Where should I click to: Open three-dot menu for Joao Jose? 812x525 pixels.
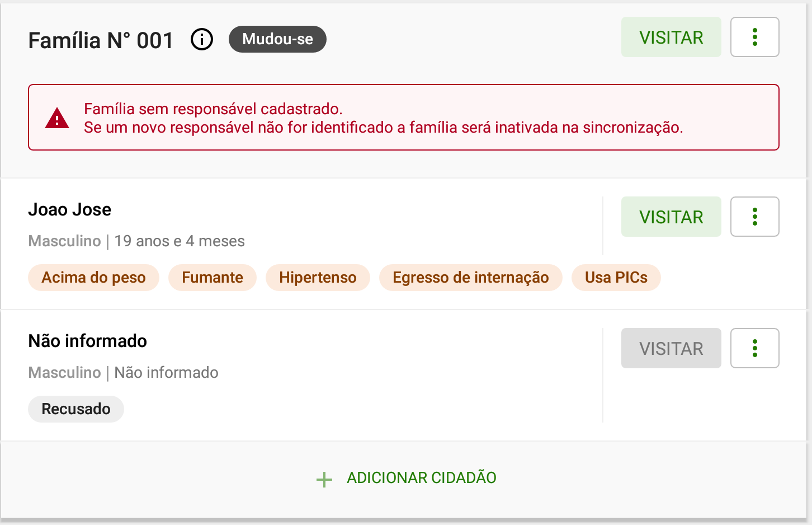pyautogui.click(x=755, y=217)
